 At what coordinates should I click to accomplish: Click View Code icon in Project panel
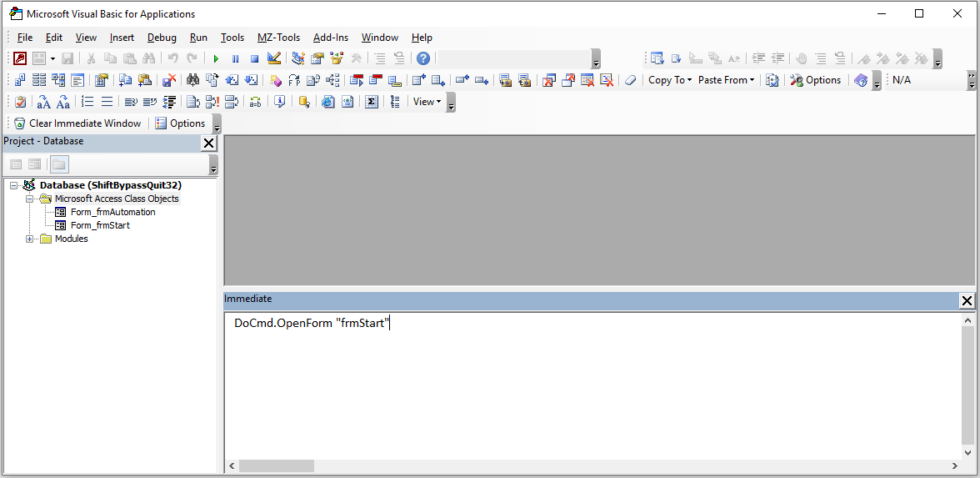(17, 164)
